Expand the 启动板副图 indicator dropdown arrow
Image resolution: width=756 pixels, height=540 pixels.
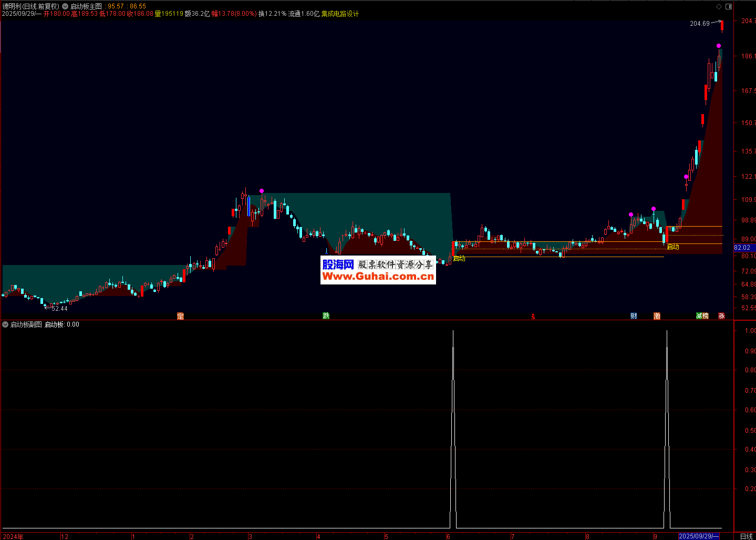[5, 324]
